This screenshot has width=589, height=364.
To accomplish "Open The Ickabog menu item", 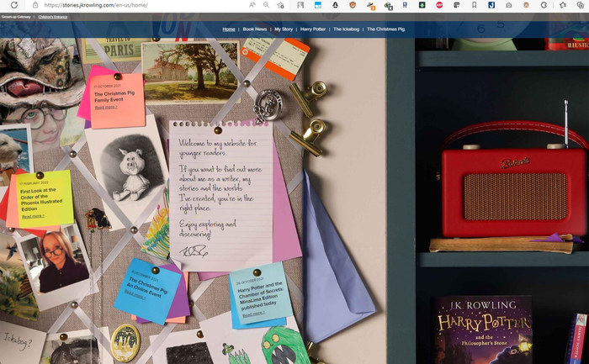I will click(346, 29).
